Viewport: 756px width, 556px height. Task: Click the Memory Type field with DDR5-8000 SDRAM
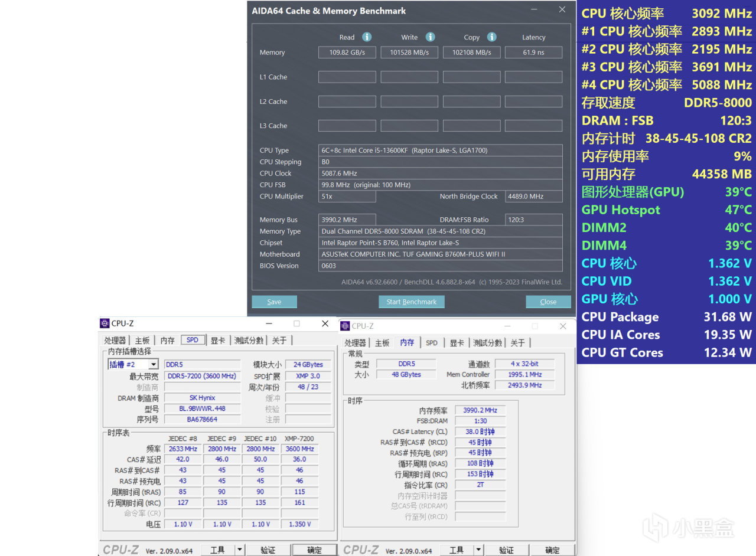441,231
